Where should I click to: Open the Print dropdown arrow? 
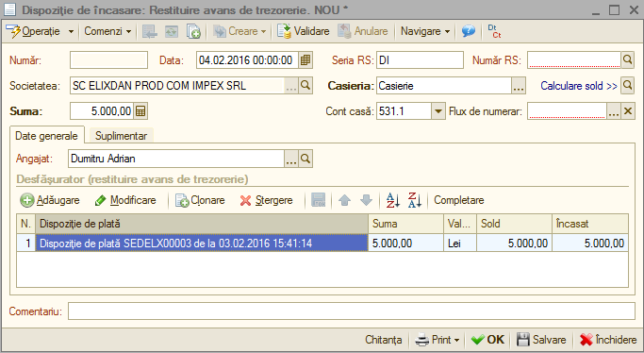tap(456, 340)
